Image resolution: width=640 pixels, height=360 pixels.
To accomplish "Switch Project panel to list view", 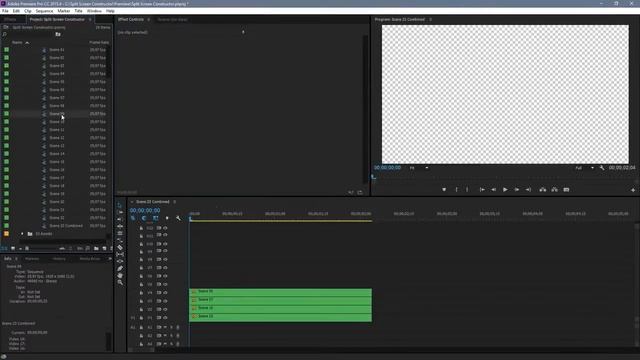I will 4,248.
